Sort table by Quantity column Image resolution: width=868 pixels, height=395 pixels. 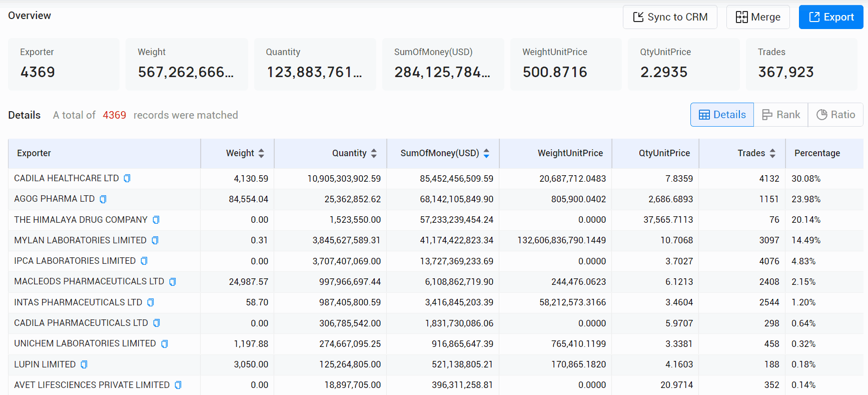(x=374, y=153)
